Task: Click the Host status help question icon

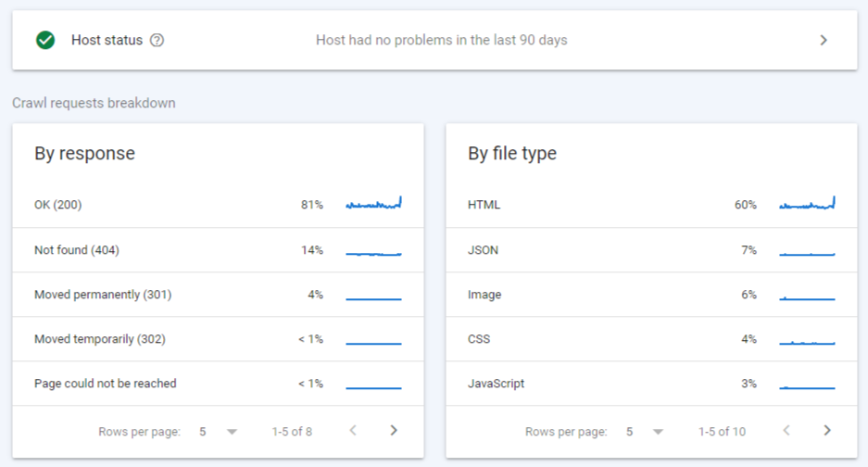Action: point(157,40)
